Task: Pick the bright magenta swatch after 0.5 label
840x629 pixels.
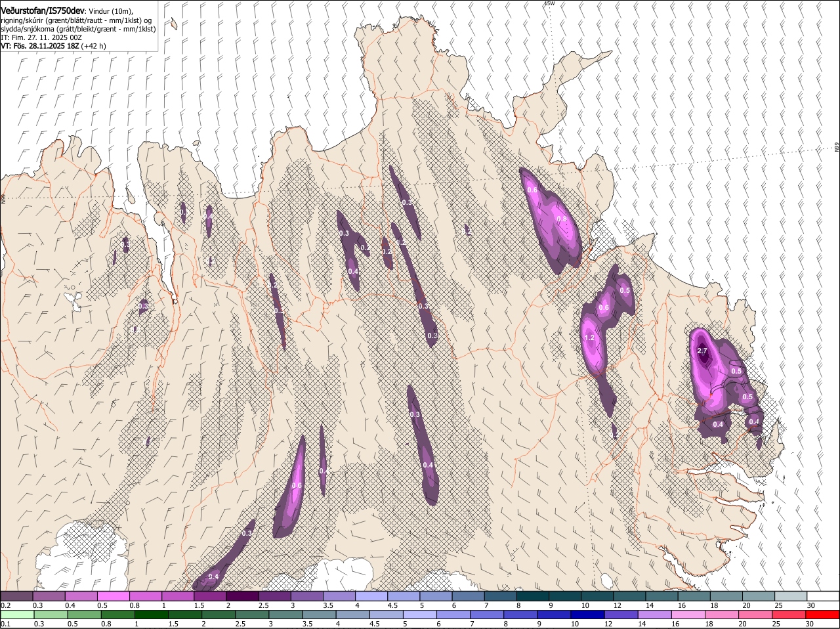Action: (x=114, y=596)
